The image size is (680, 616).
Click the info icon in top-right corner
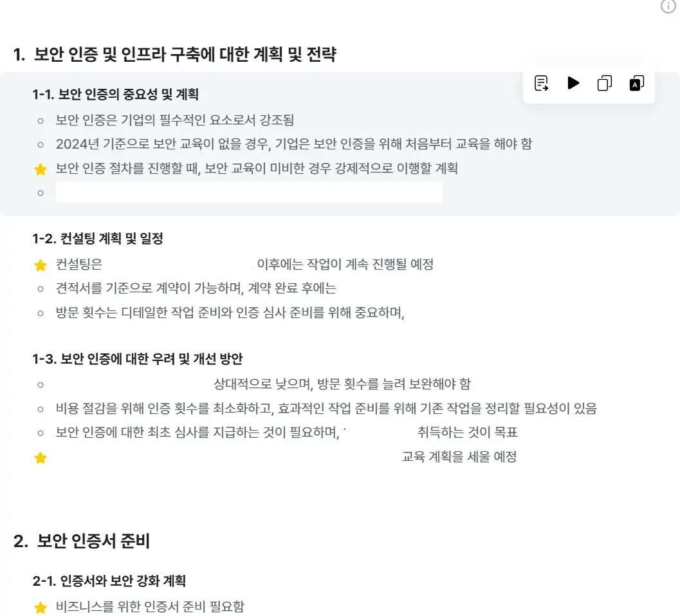(668, 6)
